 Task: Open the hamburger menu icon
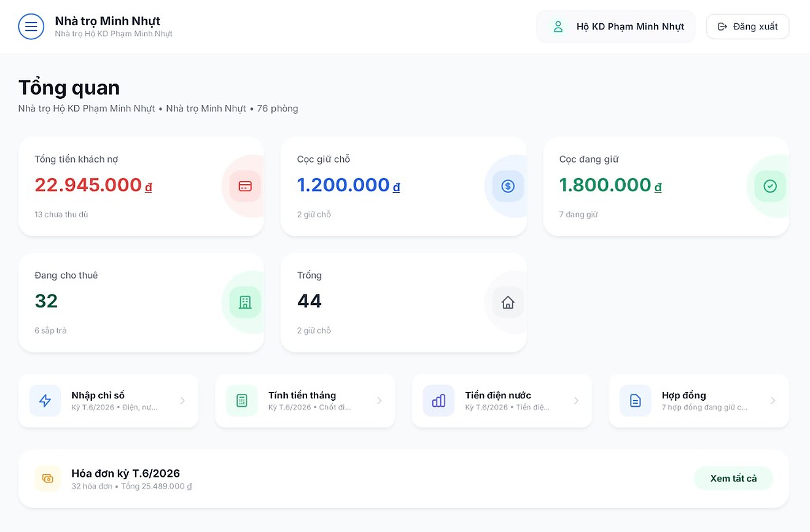(31, 26)
